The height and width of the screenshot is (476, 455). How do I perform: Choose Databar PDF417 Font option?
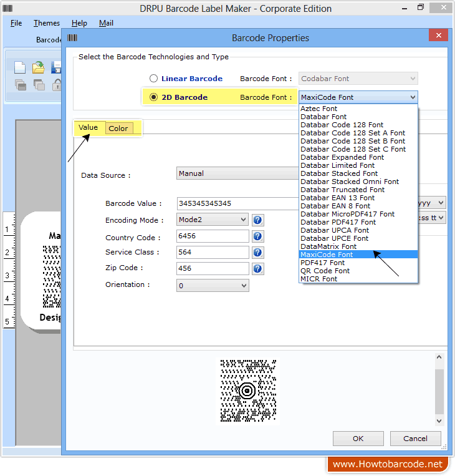[x=358, y=222]
